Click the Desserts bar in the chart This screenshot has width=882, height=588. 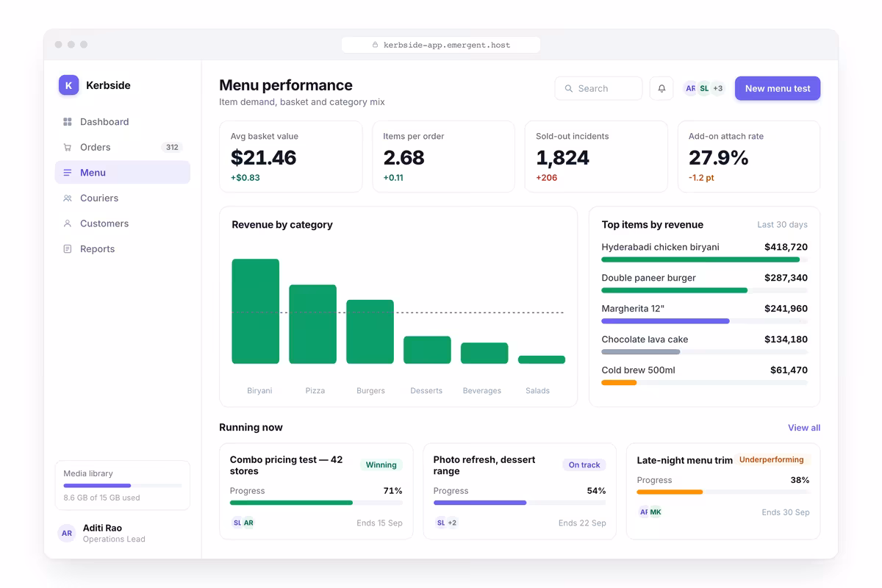coord(427,350)
